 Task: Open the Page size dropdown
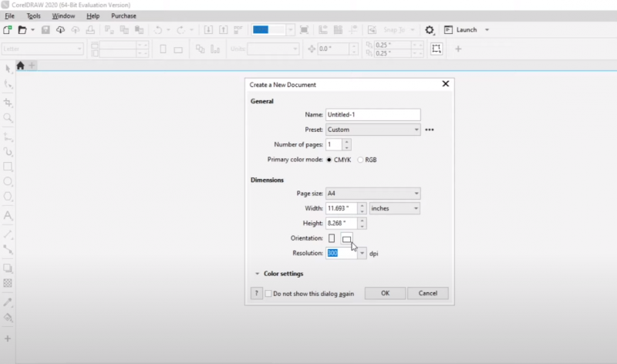[x=373, y=194]
